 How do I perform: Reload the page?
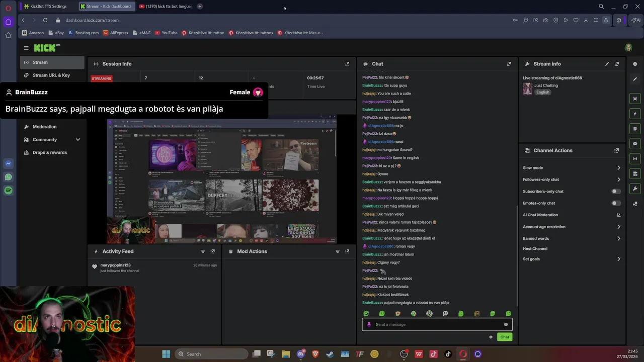coord(45,20)
